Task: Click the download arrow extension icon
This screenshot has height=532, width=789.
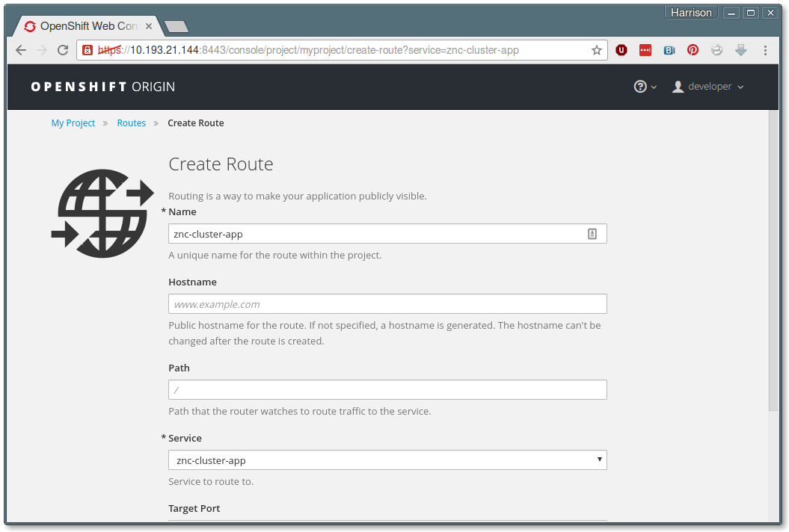Action: click(740, 50)
